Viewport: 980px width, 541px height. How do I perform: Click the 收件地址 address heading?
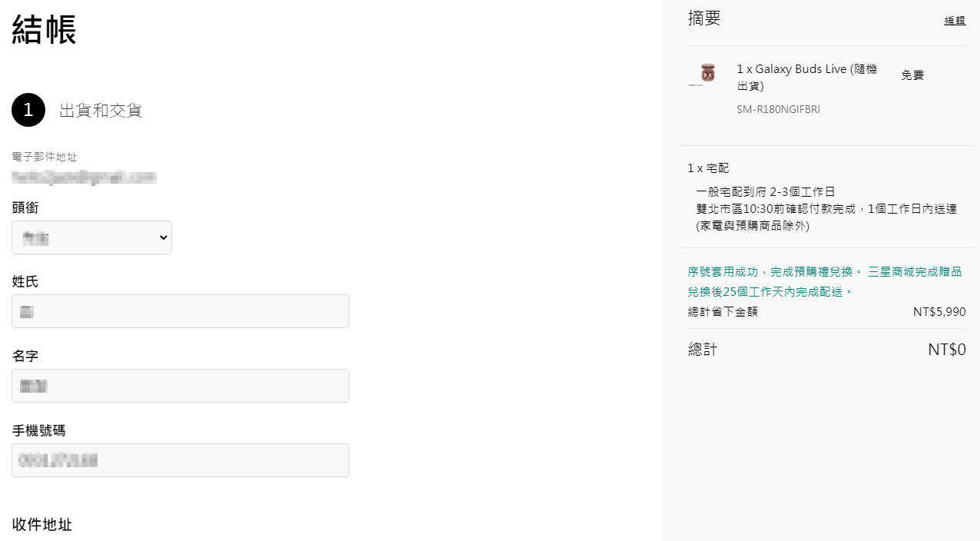42,524
